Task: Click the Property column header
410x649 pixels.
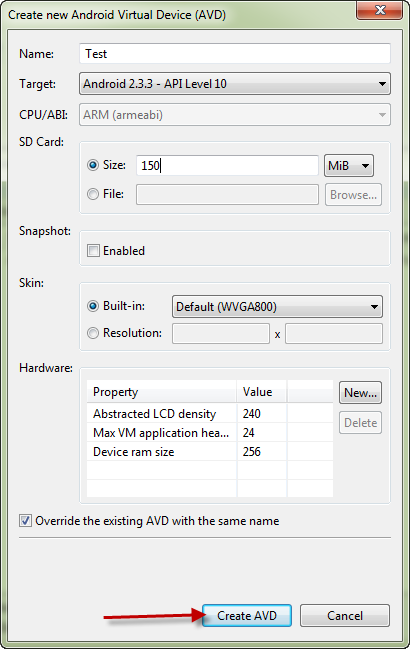Action: coord(162,392)
